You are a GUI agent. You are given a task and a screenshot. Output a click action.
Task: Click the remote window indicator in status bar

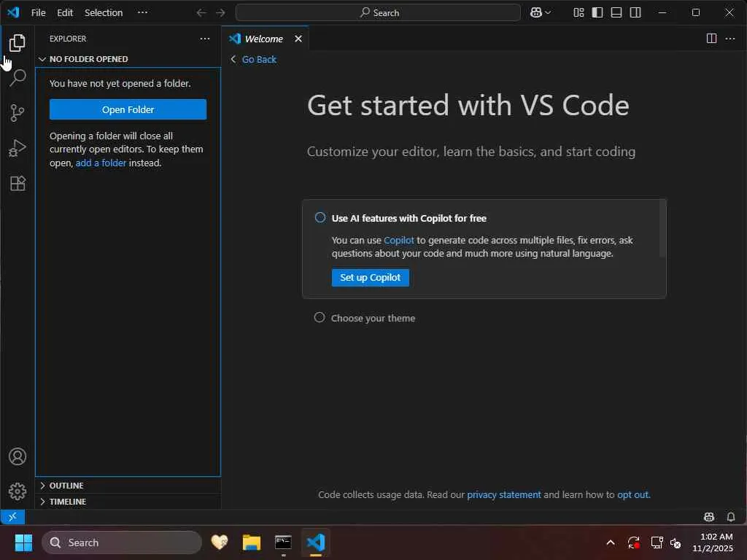click(12, 517)
